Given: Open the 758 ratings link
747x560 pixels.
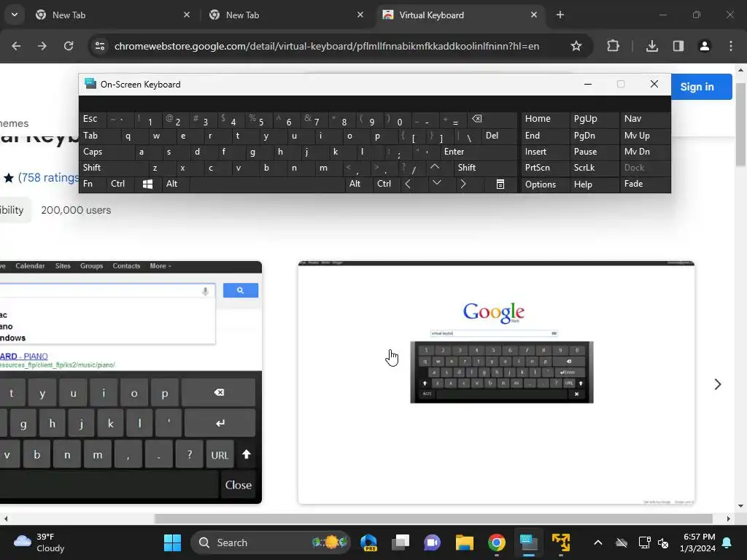Looking at the screenshot, I should [49, 178].
